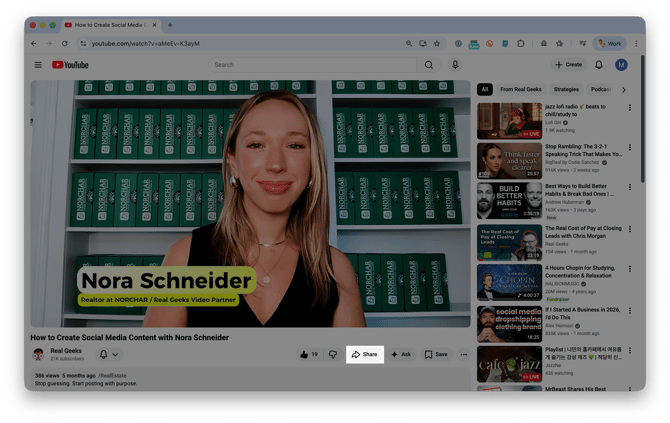Image resolution: width=670 pixels, height=423 pixels.
Task: Open more actions ellipsis under video
Action: [464, 354]
